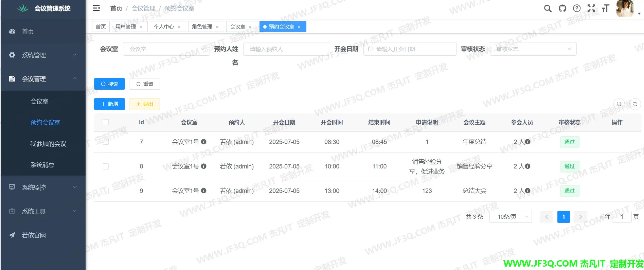Check the checkbox for row id 7
Screen dimensions: 644x270
[106, 142]
